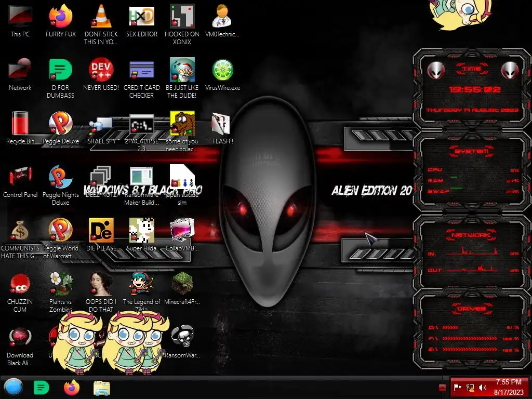Viewport: 532px width, 399px height.
Task: Click the Start orb on the taskbar
Action: click(14, 388)
